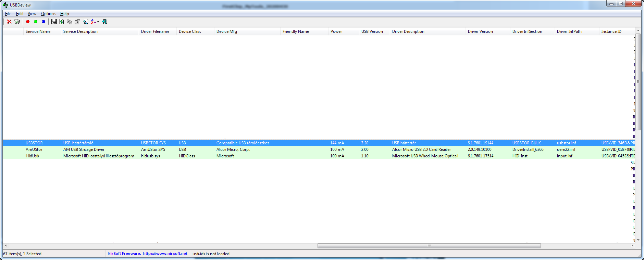The width and height of the screenshot is (644, 260).
Task: Click the 3.20 USB version value
Action: click(x=365, y=143)
